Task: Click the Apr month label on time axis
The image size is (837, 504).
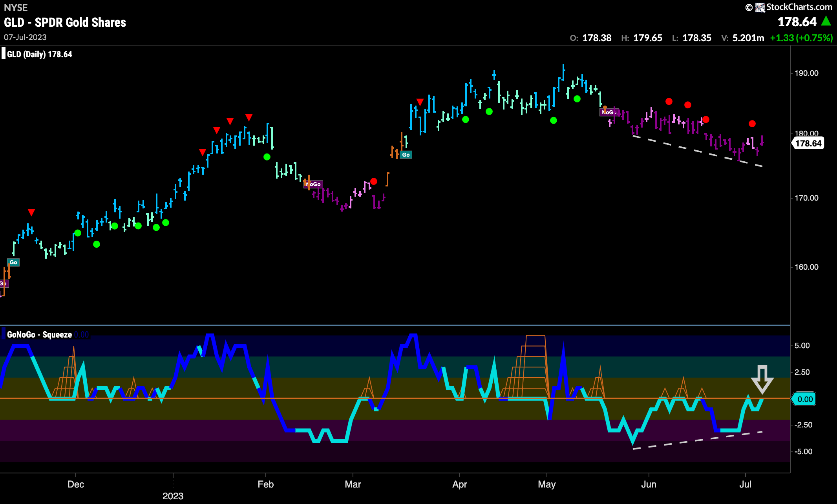Action: (x=460, y=484)
